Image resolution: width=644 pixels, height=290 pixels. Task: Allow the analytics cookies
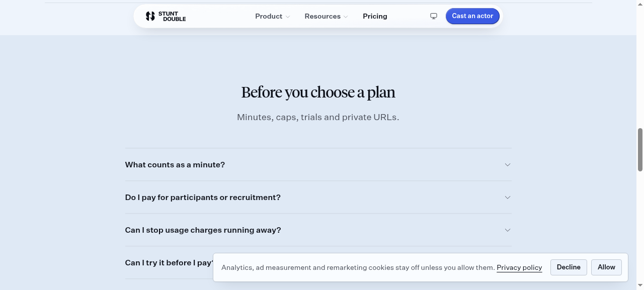(606, 267)
